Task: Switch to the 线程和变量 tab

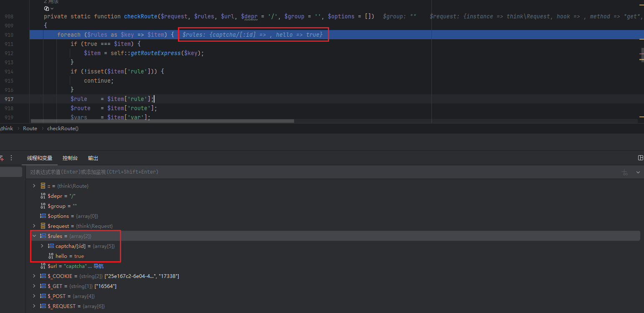Action: (x=40, y=158)
